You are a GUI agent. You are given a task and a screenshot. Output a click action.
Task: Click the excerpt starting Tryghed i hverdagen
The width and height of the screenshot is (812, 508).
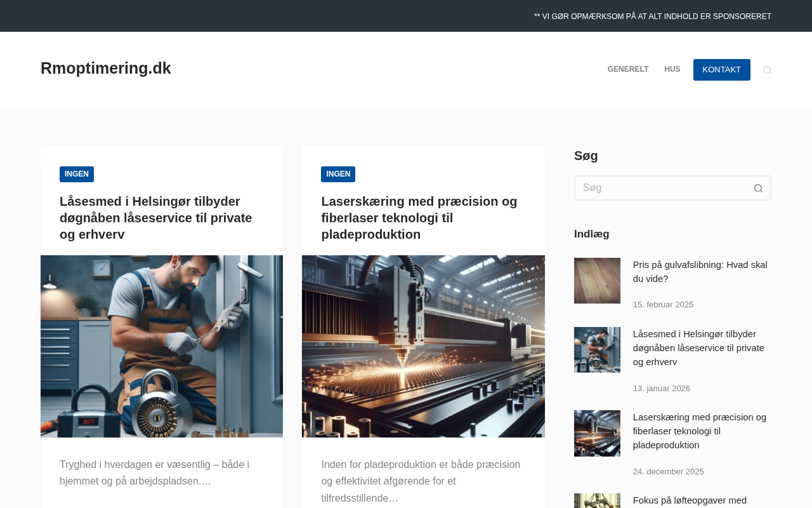point(155,473)
